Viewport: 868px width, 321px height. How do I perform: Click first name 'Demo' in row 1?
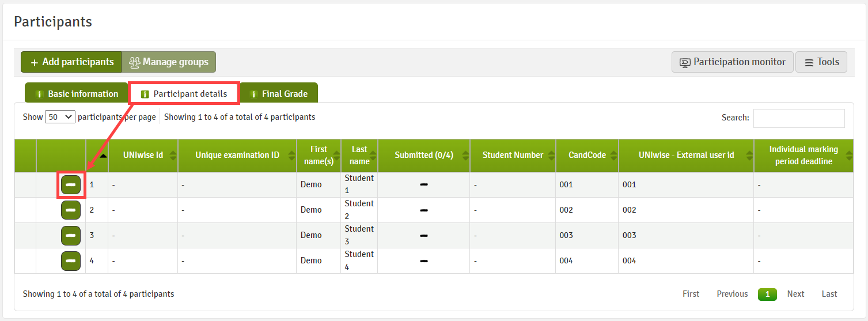(311, 184)
